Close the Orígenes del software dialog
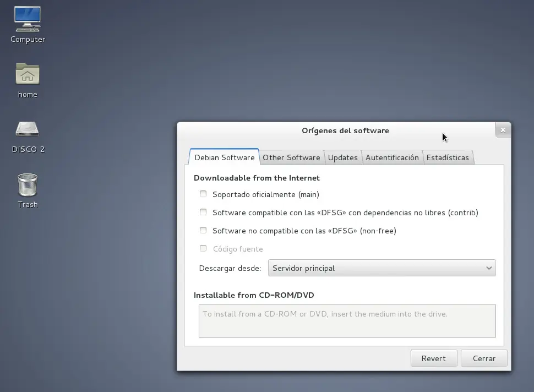Viewport: 534px width, 392px height. pyautogui.click(x=503, y=130)
